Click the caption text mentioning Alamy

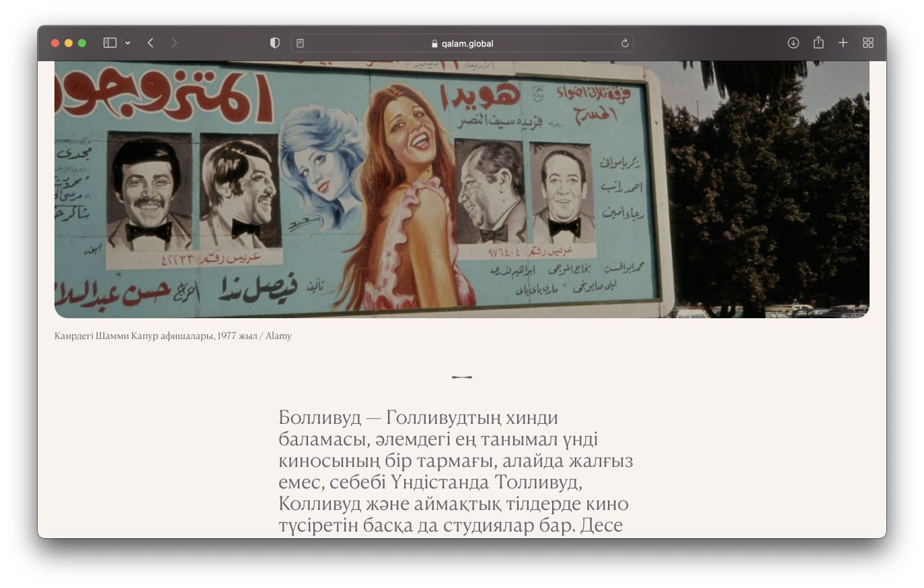[x=173, y=336]
